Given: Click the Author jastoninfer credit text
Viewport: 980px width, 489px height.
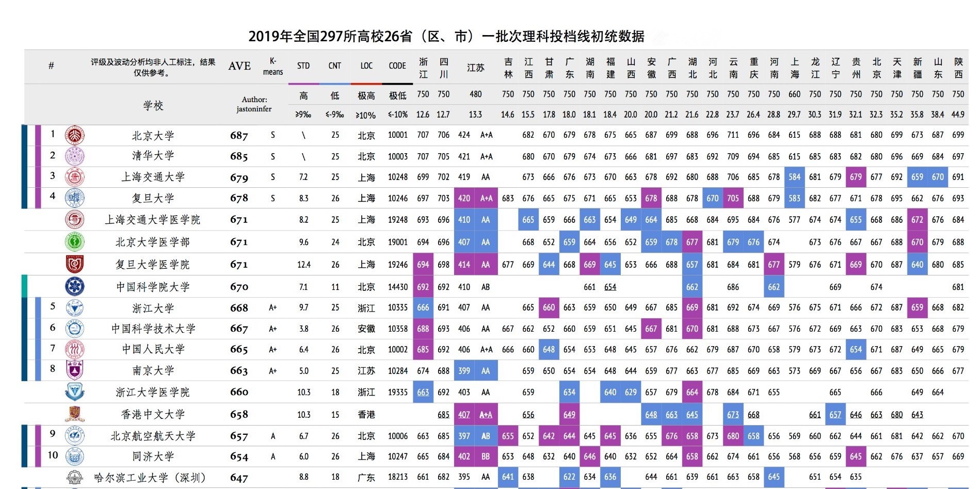Looking at the screenshot, I should pos(252,104).
